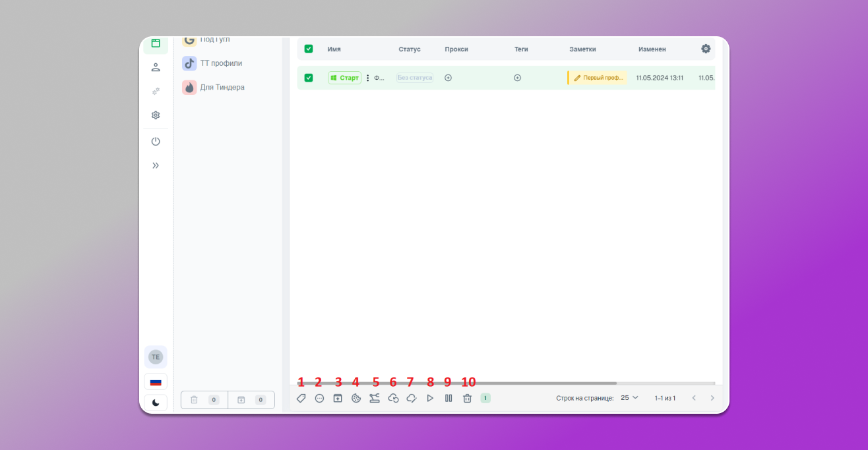
Task: Click the trash delete icon in the bottom toolbar
Action: click(467, 398)
